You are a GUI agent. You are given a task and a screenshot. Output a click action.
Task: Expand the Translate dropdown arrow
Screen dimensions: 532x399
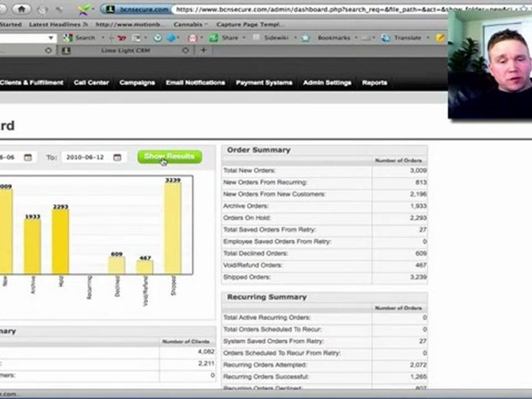click(x=428, y=38)
